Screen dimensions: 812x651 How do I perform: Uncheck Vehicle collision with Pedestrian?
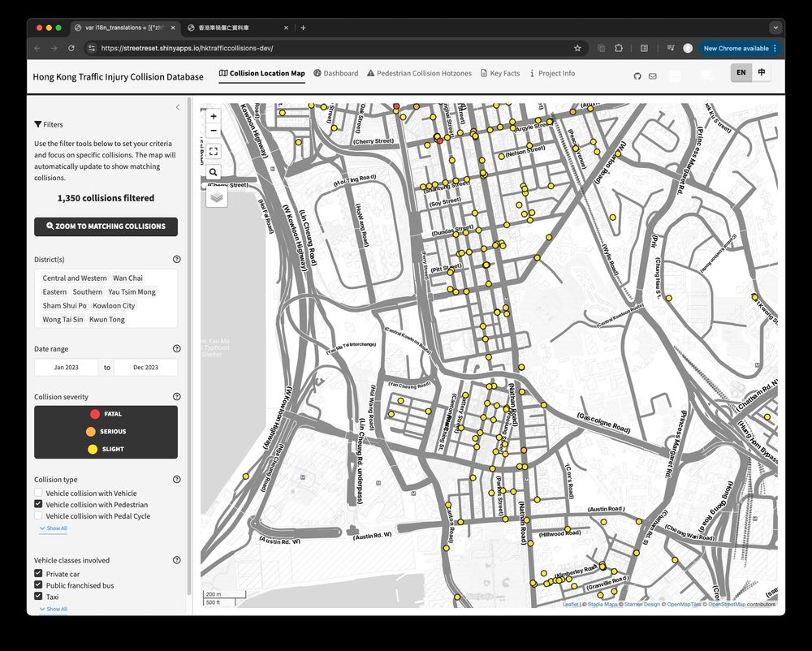click(x=38, y=504)
